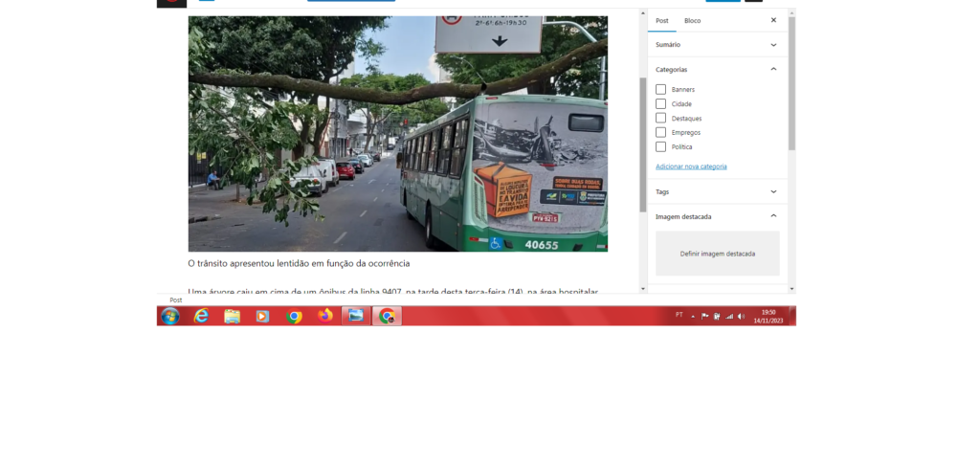Viewport: 980px width, 466px height.
Task: Click the editor scrollbar up arrow
Action: point(642,12)
